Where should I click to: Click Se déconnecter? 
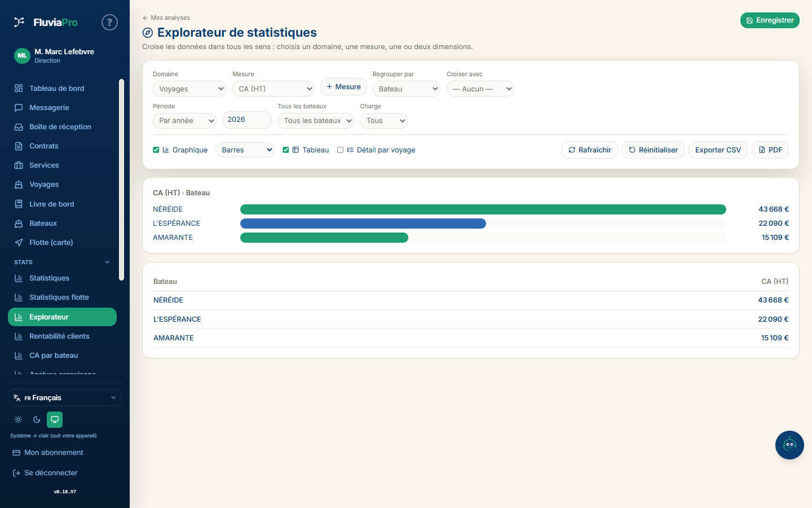(45, 472)
